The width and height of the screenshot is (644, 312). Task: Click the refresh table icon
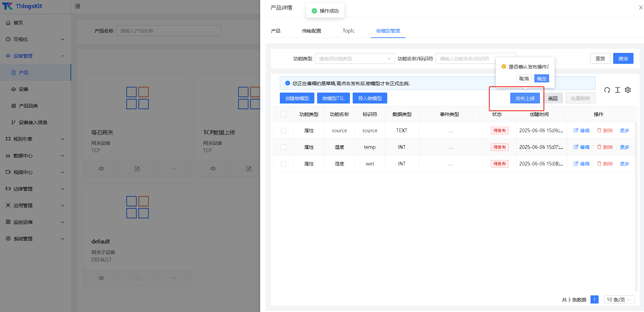[607, 90]
